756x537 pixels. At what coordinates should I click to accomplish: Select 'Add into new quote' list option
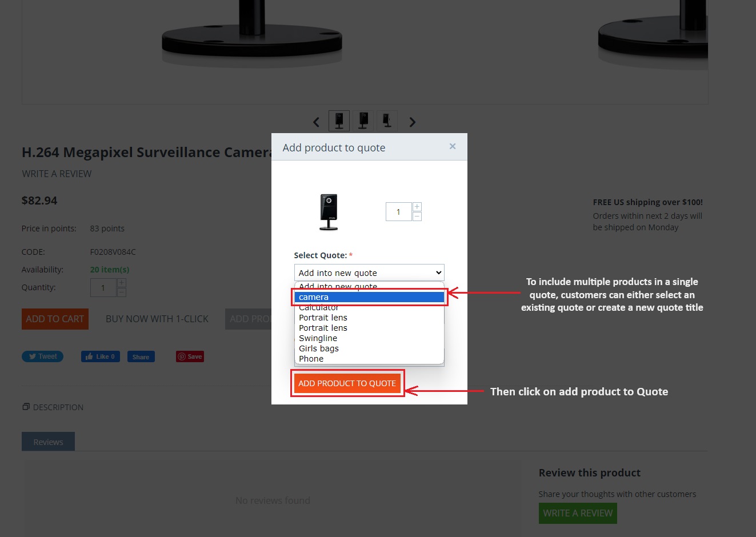(x=369, y=287)
